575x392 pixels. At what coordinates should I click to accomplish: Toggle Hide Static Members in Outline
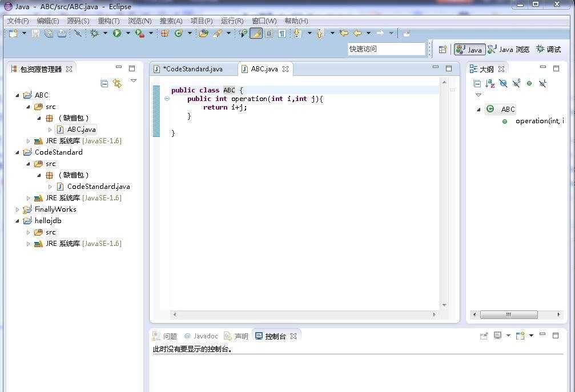click(x=516, y=83)
